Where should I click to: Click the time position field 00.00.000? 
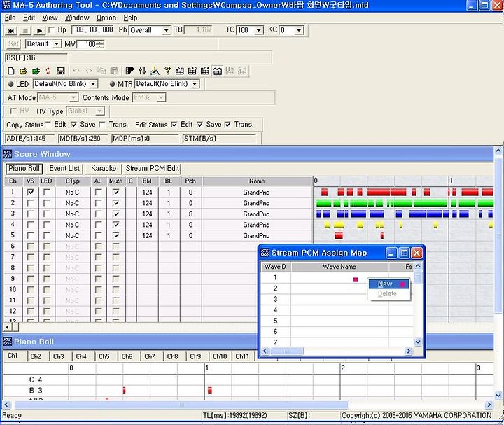(94, 30)
